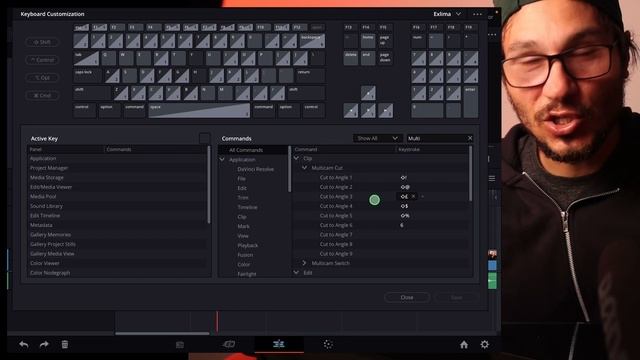
Task: Open the Media page icon in the bottom bar
Action: point(180,345)
